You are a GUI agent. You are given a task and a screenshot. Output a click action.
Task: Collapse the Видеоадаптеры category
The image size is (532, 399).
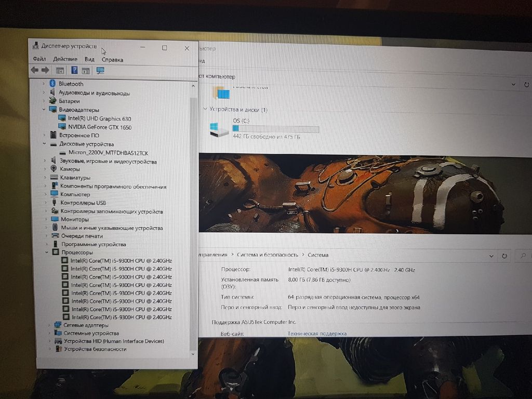tap(44, 109)
